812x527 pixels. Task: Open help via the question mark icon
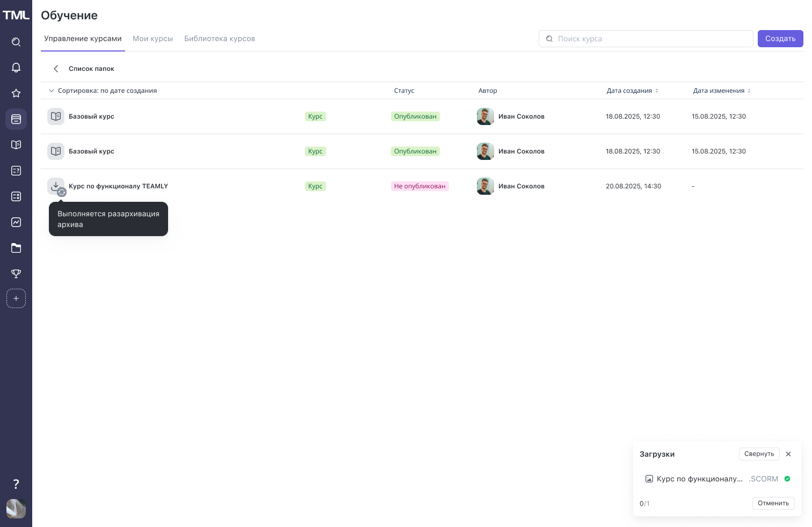[x=16, y=484]
